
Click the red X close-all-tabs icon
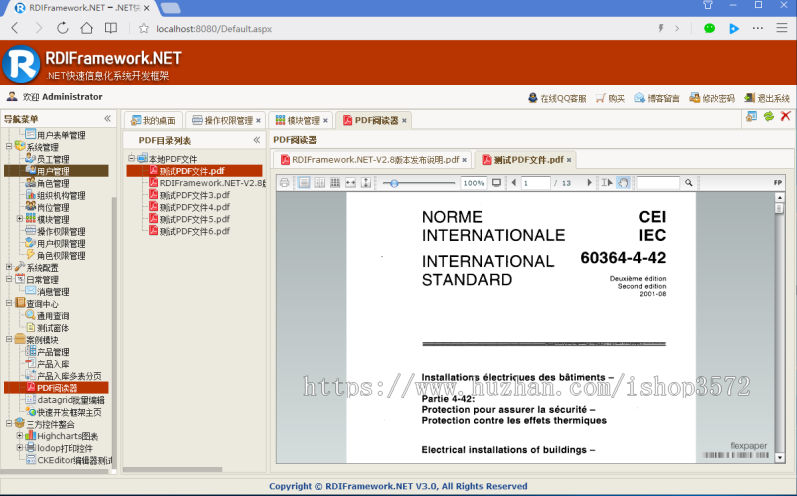pos(785,116)
